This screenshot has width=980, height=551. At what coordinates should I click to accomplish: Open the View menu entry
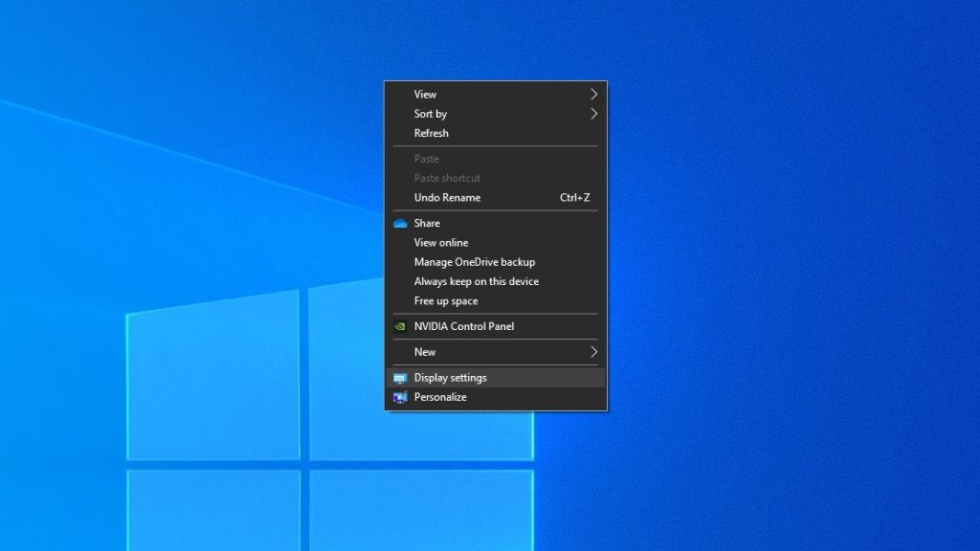[x=495, y=95]
